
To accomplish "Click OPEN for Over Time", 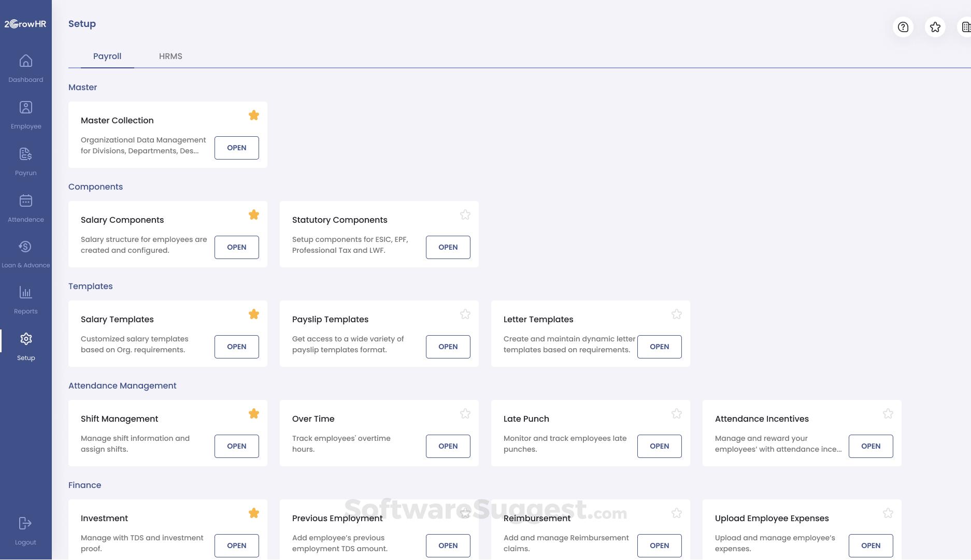I will (x=448, y=446).
